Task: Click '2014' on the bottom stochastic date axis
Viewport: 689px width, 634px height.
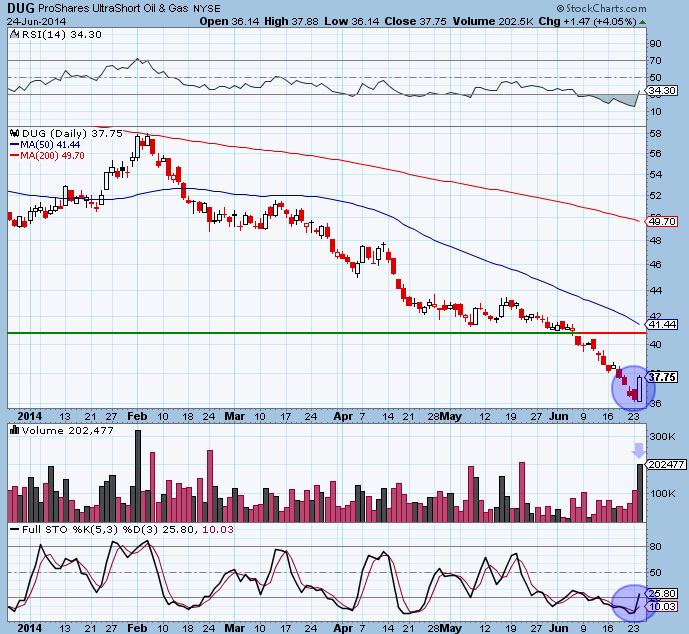Action: point(30,628)
